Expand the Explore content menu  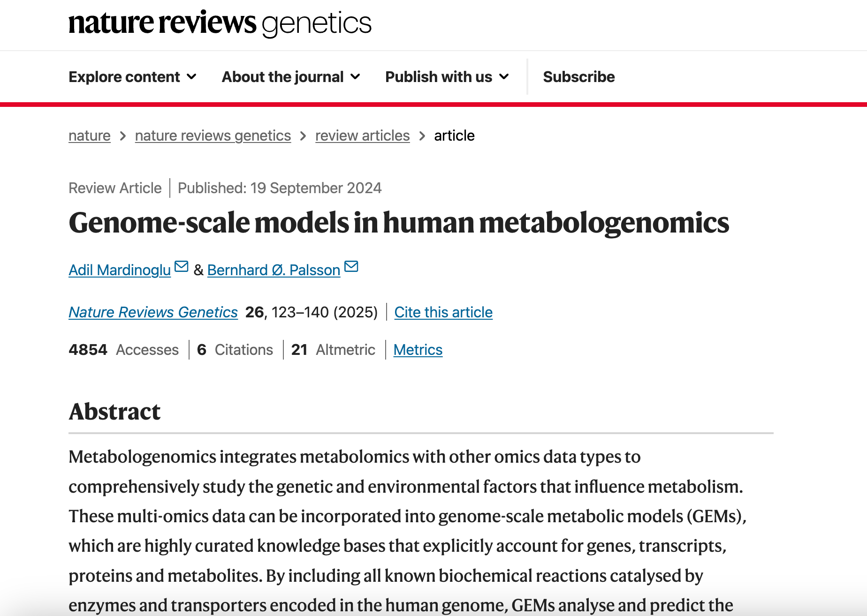pyautogui.click(x=132, y=77)
